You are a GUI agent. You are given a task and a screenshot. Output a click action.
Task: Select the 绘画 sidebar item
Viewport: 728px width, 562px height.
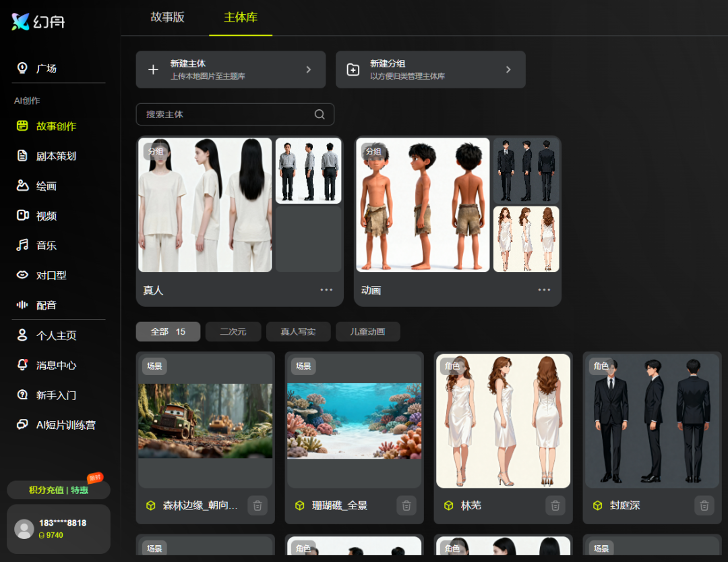click(x=46, y=186)
